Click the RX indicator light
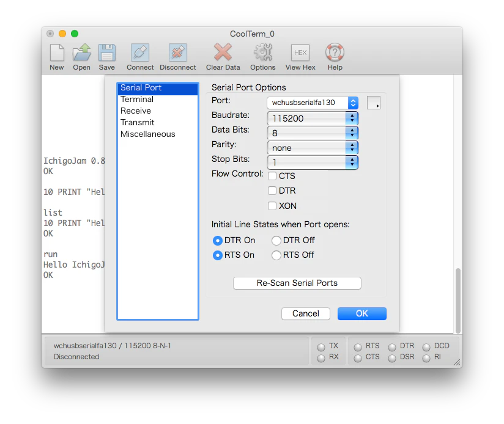Screen dimensions: 504x424 pyautogui.click(x=321, y=358)
